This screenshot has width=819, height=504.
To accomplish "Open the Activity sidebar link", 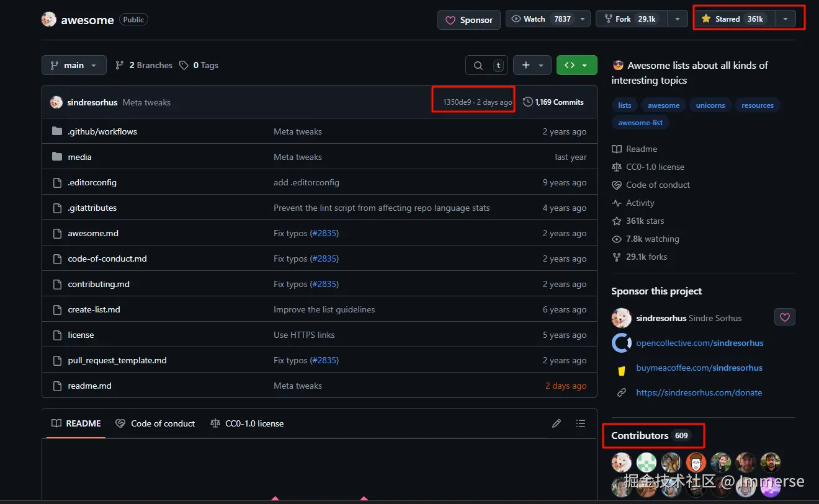I will point(633,203).
